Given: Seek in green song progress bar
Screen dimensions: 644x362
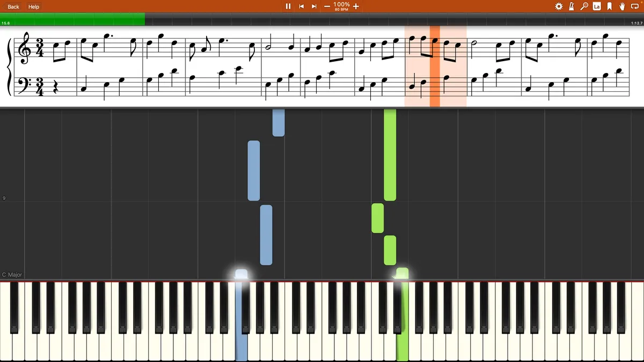Looking at the screenshot, I should (x=72, y=19).
